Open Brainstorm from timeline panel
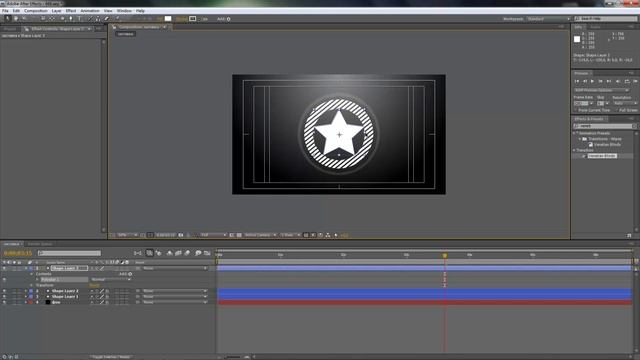This screenshot has height=360, width=640. pos(198,253)
